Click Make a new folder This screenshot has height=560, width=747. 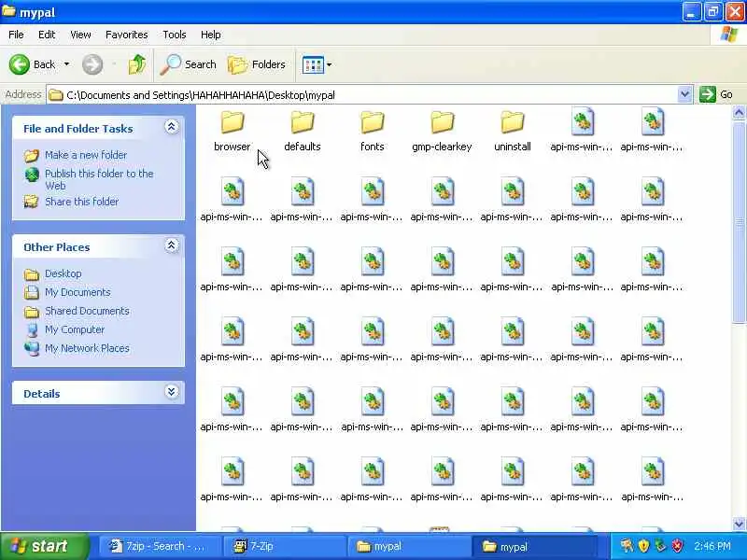click(86, 155)
